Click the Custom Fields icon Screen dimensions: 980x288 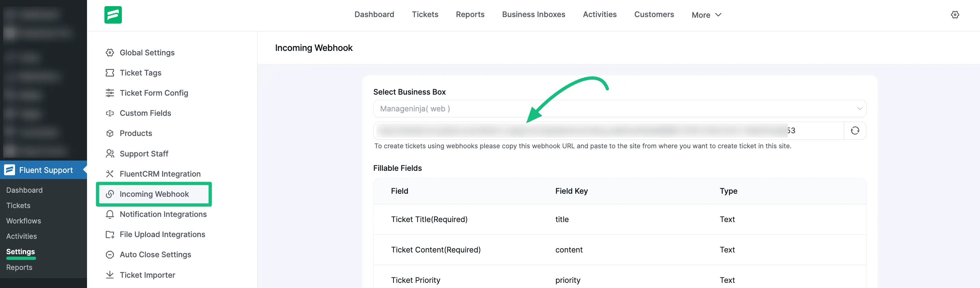(110, 113)
